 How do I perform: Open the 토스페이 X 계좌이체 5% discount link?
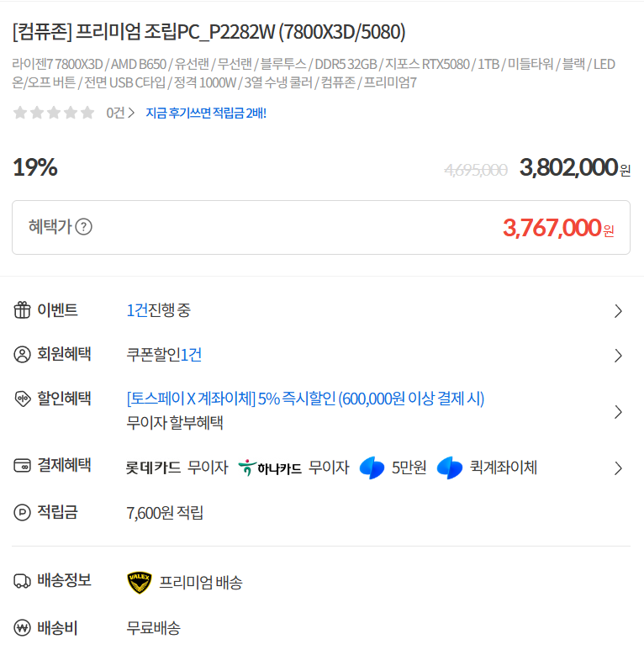pyautogui.click(x=305, y=399)
